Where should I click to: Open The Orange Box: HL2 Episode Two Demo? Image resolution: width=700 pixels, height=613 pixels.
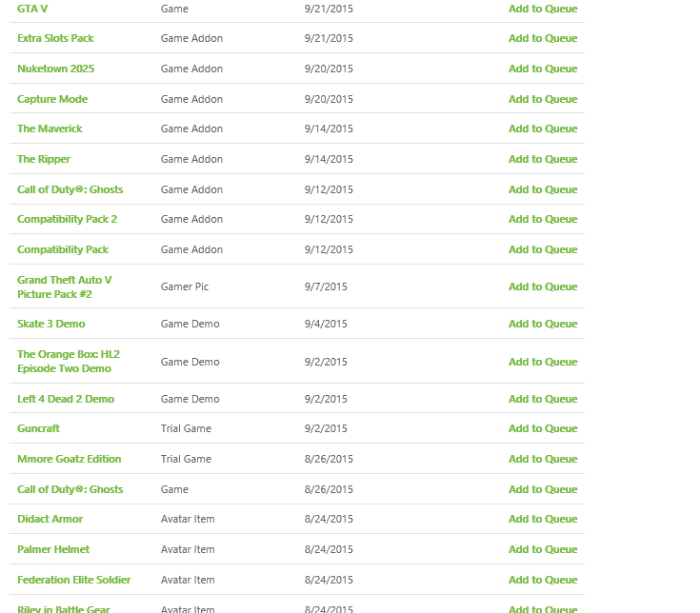[69, 362]
